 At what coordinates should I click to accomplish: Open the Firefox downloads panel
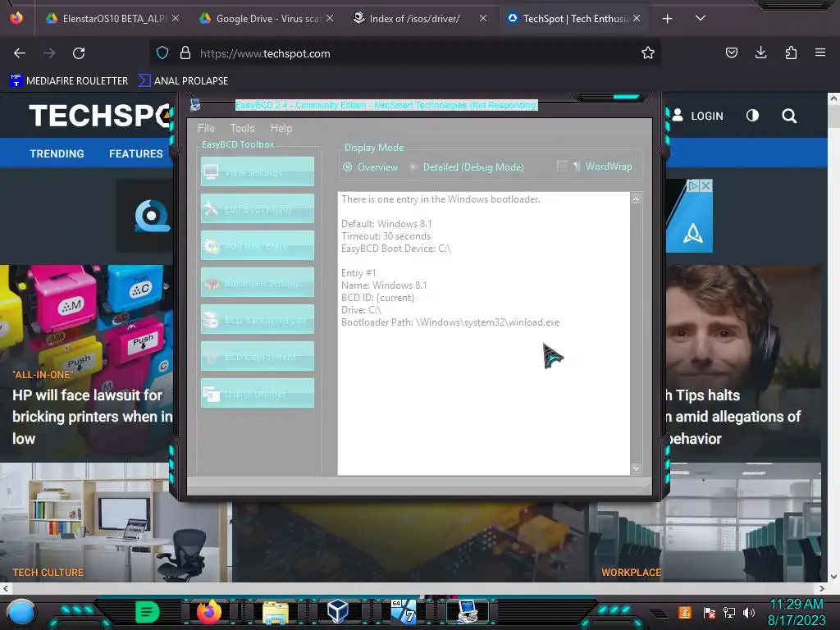760,52
